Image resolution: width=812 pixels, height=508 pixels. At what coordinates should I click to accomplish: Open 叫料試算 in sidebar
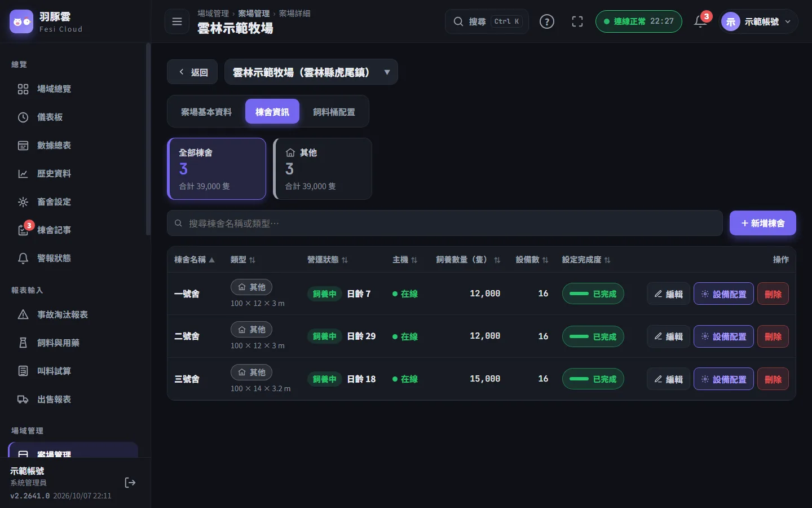pos(74,371)
